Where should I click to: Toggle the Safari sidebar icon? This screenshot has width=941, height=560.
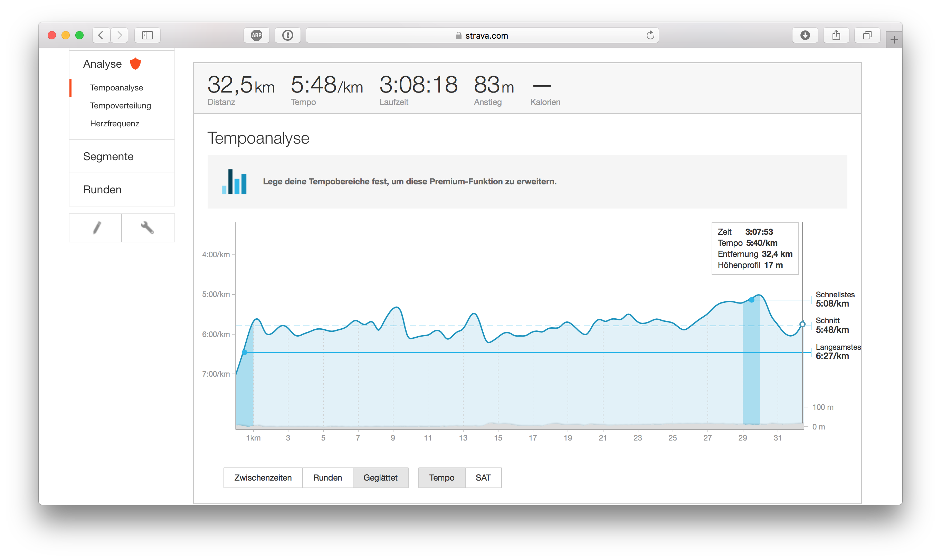click(x=147, y=36)
